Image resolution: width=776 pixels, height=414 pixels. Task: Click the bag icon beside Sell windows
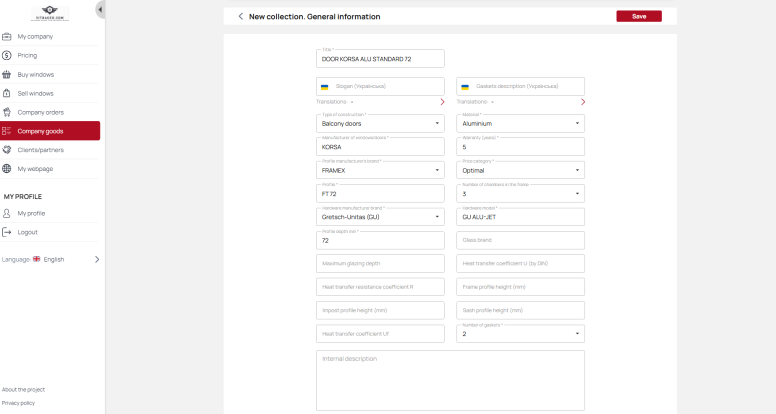[x=6, y=93]
